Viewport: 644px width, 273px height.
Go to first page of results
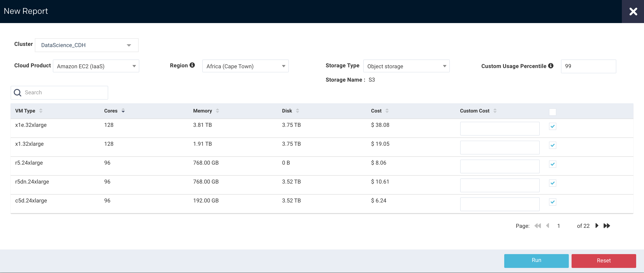point(537,226)
